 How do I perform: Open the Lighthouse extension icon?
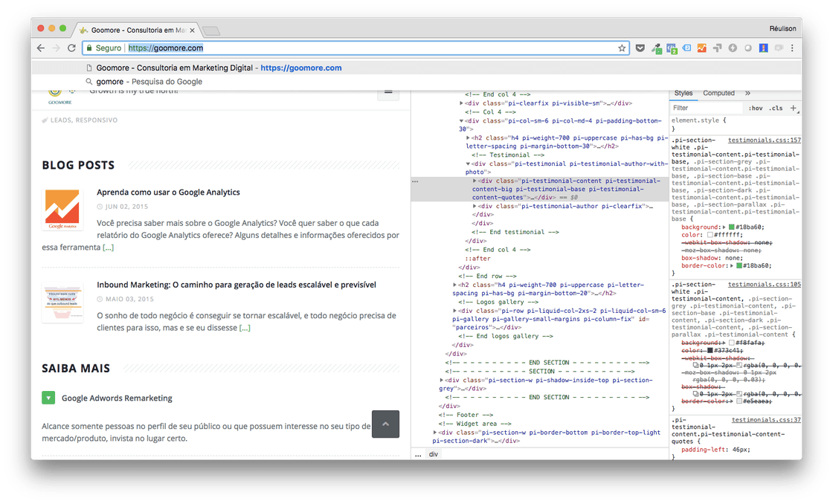click(x=763, y=48)
